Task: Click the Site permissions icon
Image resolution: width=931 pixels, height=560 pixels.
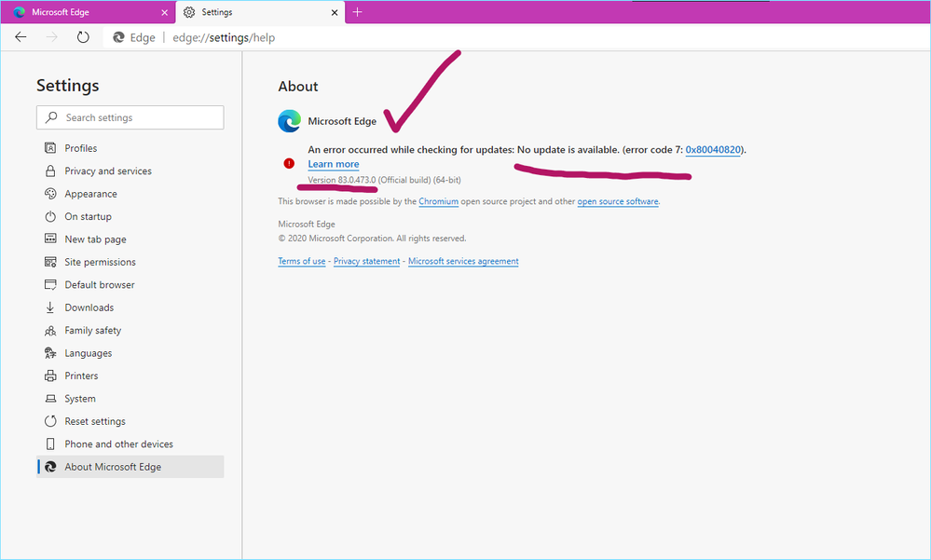Action: pyautogui.click(x=50, y=262)
